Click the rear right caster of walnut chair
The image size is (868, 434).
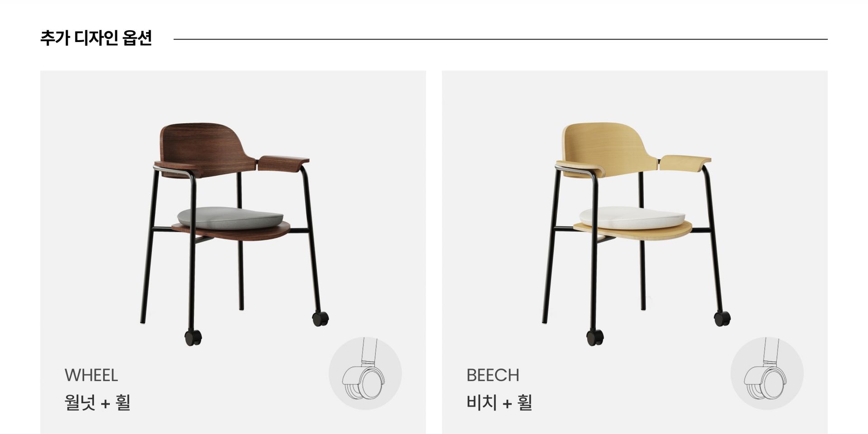tap(321, 319)
